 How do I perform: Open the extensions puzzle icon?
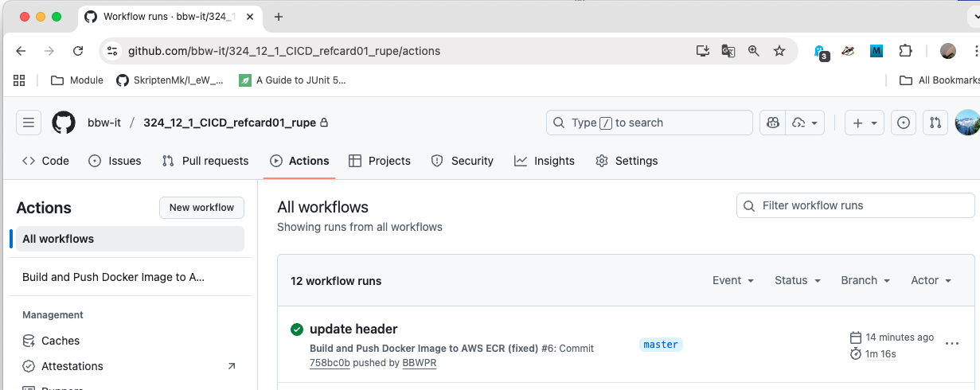pyautogui.click(x=905, y=51)
